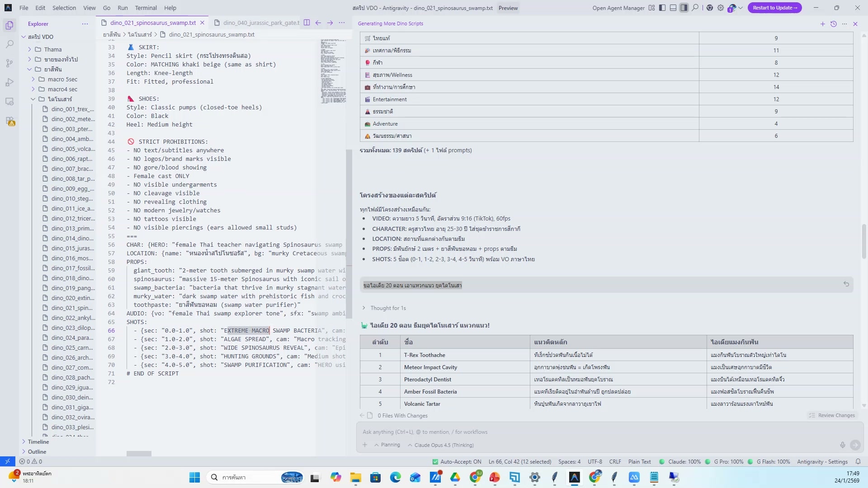Open the Chrome browser icon in title bar
This screenshot has width=868, height=488.
point(710,8)
